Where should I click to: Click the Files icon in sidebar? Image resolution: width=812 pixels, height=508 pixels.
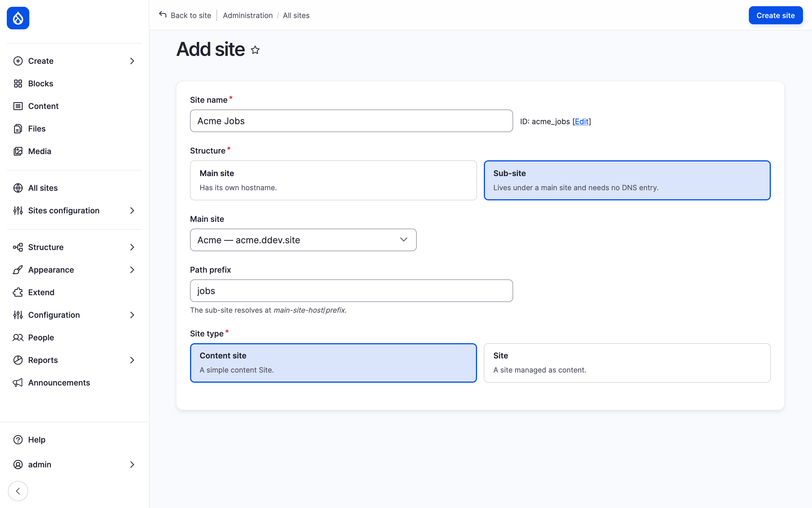coord(18,129)
